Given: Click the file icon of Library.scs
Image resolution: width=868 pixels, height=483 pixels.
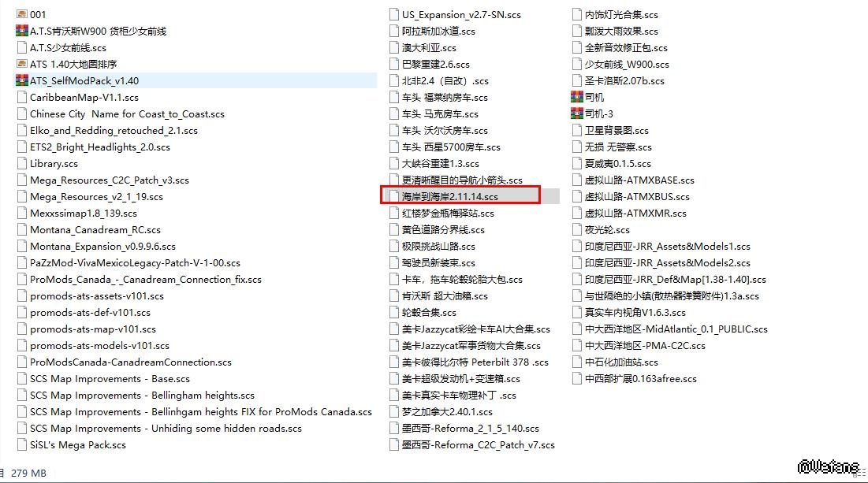Looking at the screenshot, I should coord(22,164).
